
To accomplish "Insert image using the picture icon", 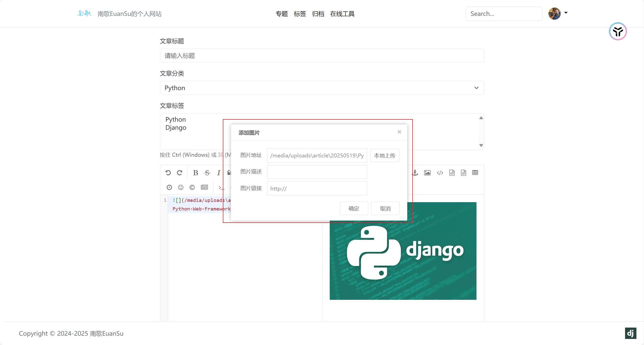I will [x=427, y=173].
